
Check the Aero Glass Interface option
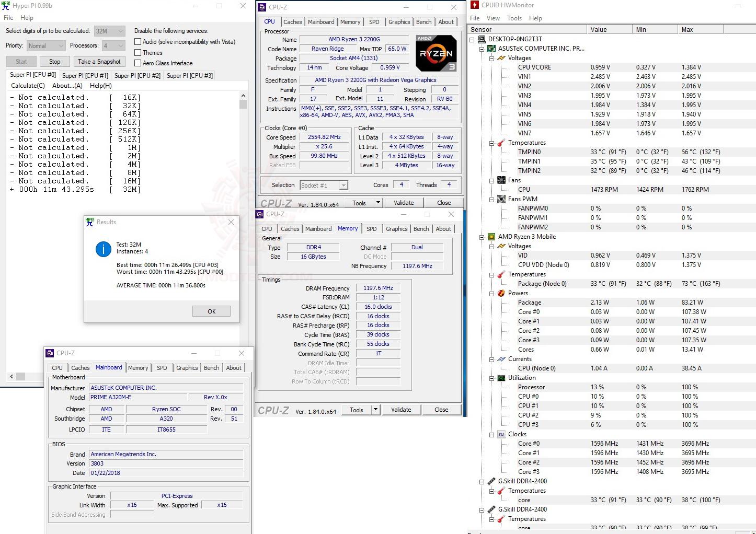tap(137, 63)
